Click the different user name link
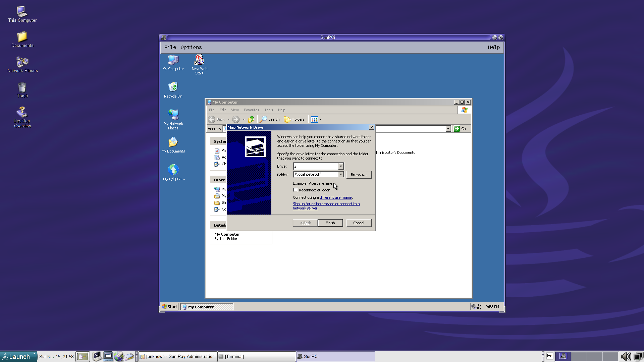This screenshot has width=644, height=362. [335, 197]
